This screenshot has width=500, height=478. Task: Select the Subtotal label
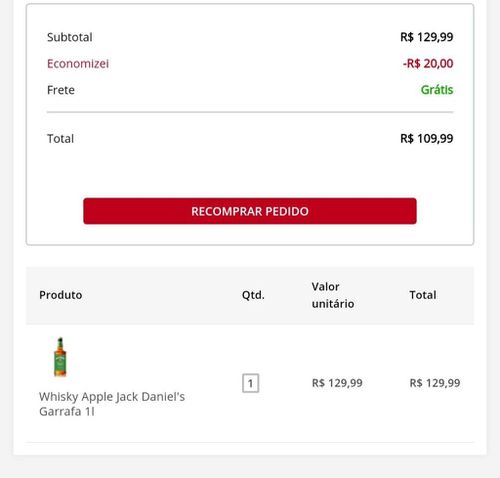point(70,37)
